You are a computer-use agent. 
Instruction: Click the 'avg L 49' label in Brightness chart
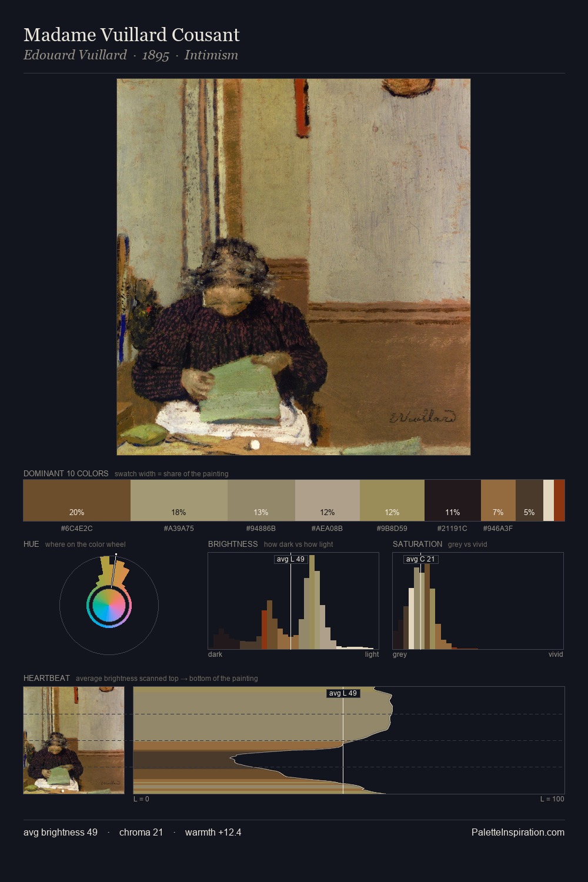[x=291, y=559]
